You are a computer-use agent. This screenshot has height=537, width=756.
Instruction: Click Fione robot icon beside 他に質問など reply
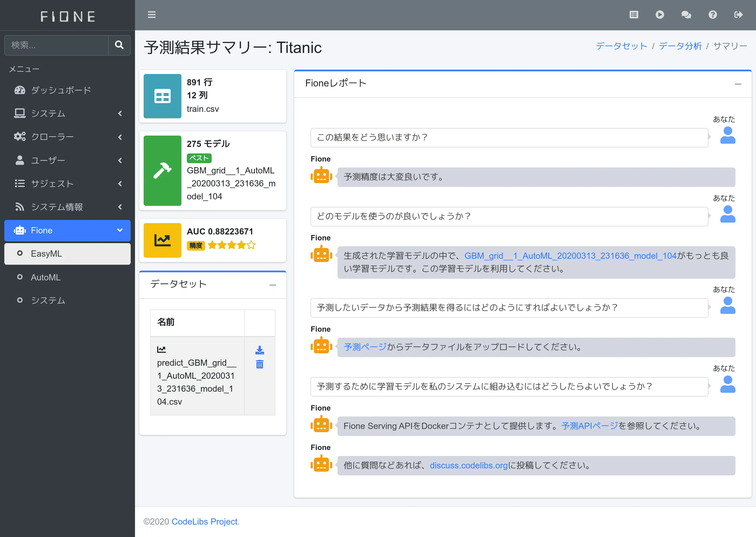pos(321,464)
